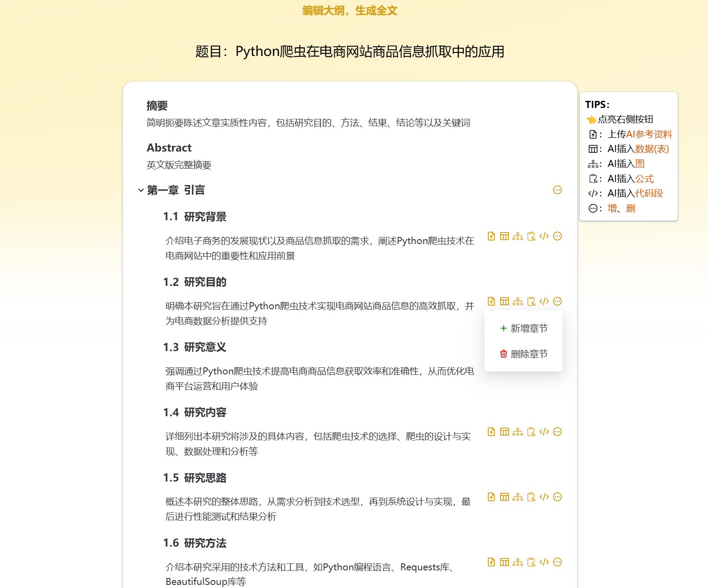The height and width of the screenshot is (588, 708).
Task: Upload AI reference material for 1.1 研究背景
Action: (x=491, y=236)
